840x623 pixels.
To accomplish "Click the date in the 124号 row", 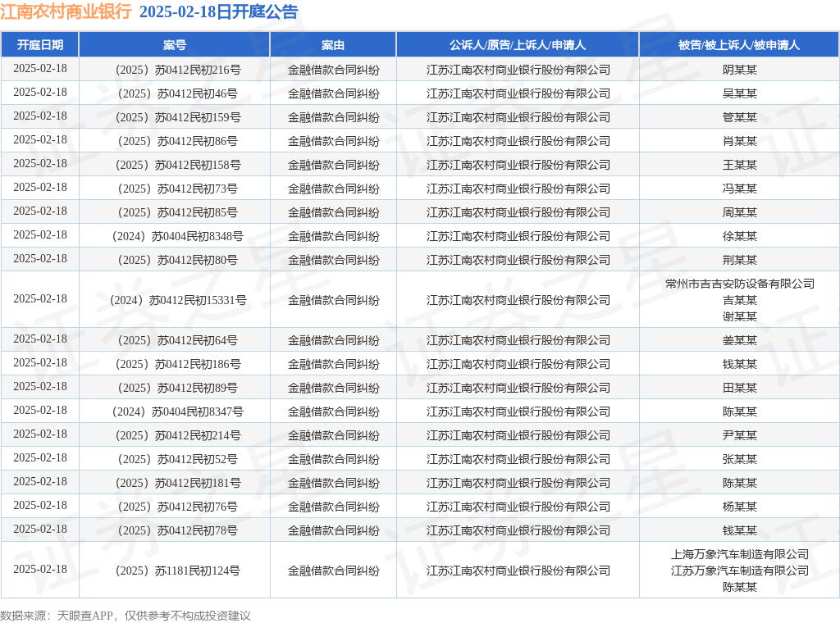I will [40, 569].
